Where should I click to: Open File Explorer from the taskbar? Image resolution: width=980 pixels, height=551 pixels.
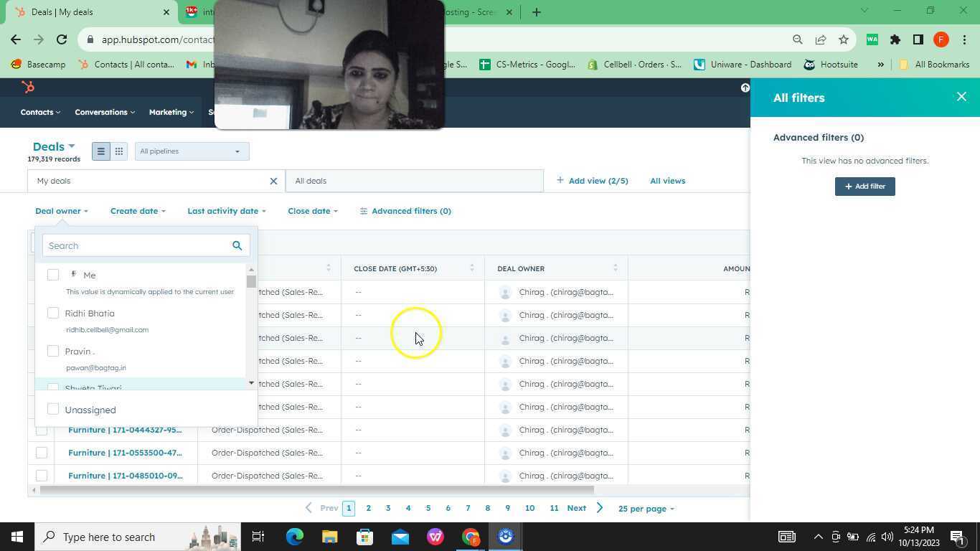click(x=329, y=537)
